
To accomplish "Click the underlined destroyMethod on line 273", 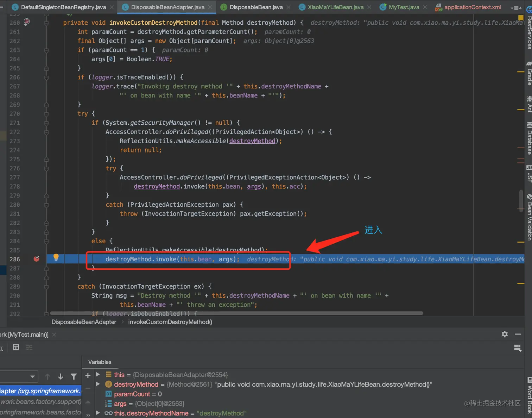I will tap(252, 141).
